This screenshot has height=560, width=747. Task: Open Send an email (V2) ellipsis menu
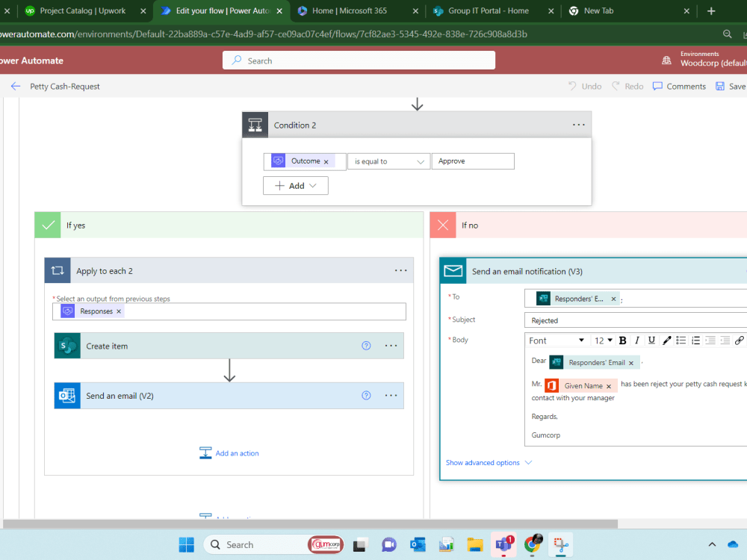pyautogui.click(x=391, y=395)
